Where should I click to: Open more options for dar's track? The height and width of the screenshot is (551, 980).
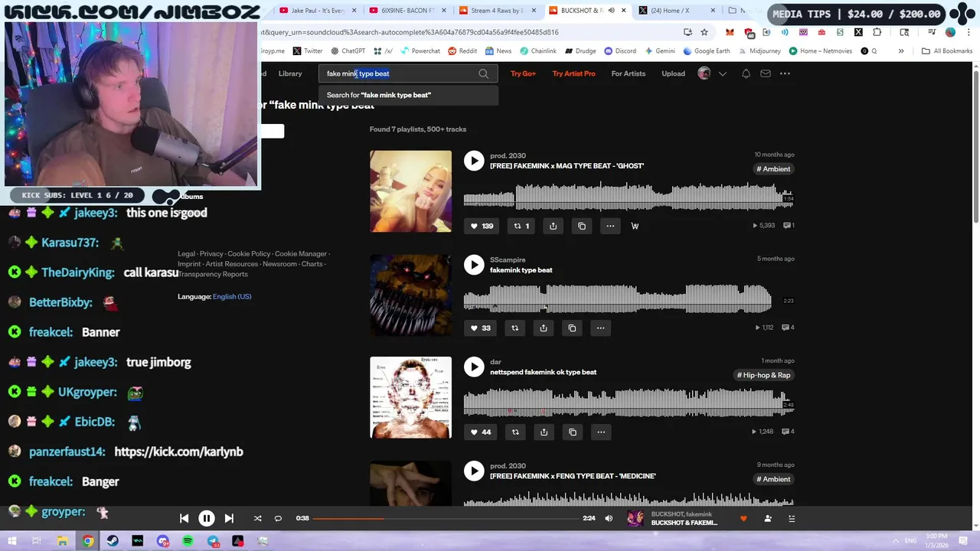tap(601, 432)
